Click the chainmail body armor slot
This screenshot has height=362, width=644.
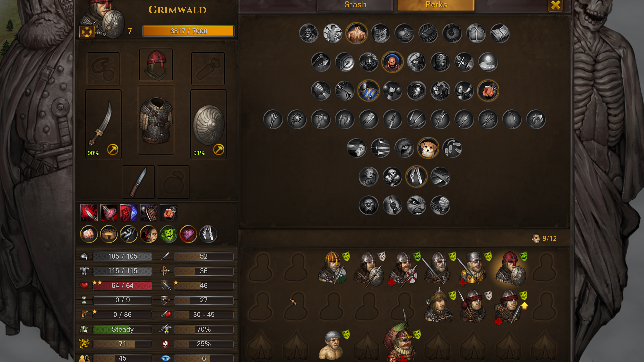(x=156, y=120)
